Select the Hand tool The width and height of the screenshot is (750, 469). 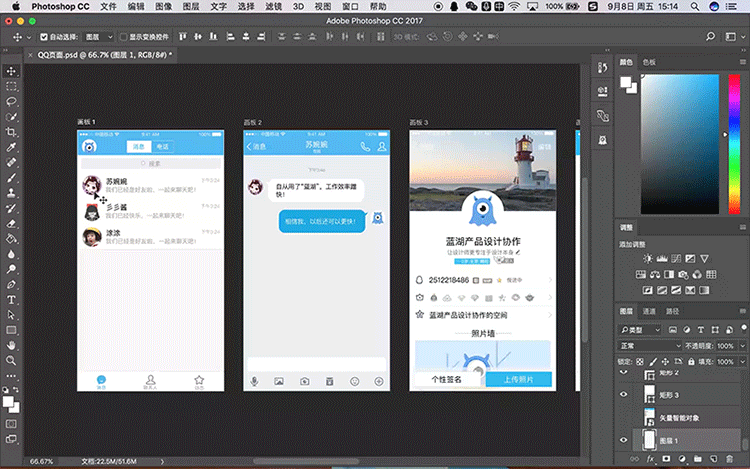tap(11, 345)
